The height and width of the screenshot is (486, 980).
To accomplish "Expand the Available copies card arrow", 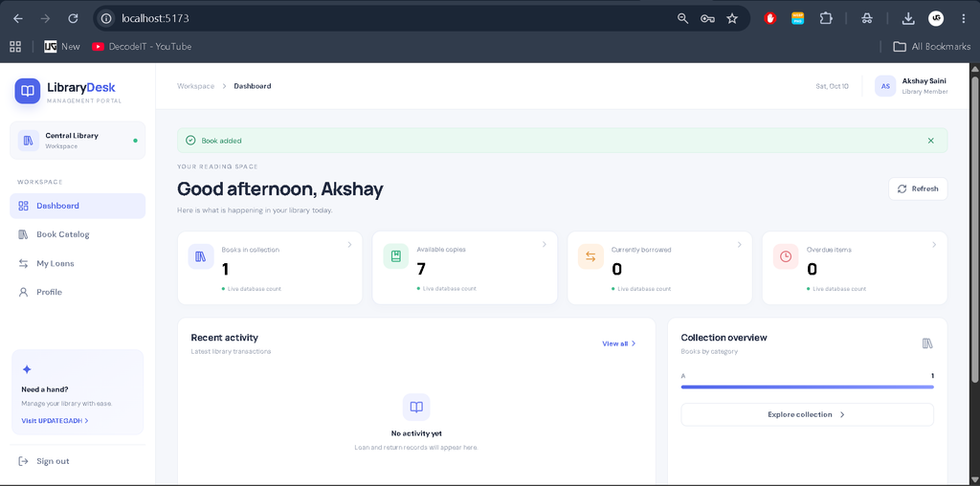I will (545, 245).
